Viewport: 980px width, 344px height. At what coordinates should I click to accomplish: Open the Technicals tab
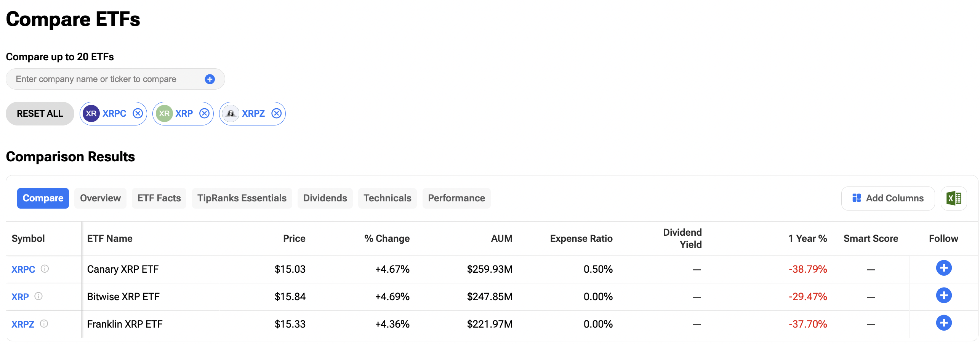[x=387, y=198]
